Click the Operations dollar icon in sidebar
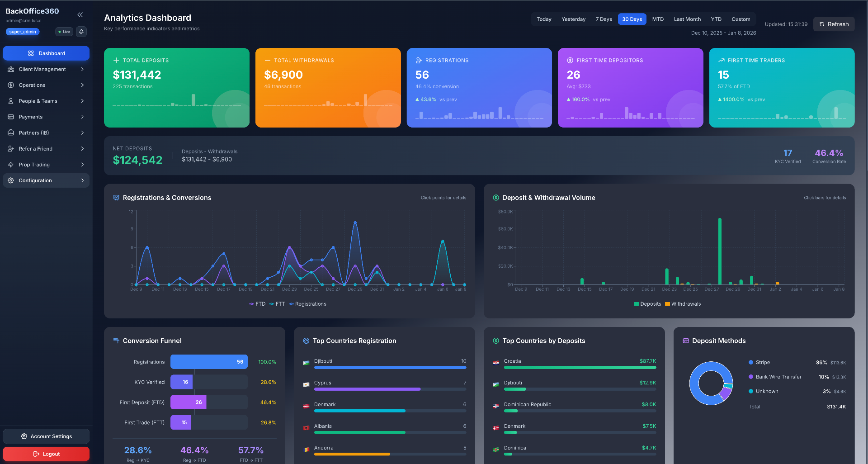This screenshot has height=464, width=868. pyautogui.click(x=11, y=85)
